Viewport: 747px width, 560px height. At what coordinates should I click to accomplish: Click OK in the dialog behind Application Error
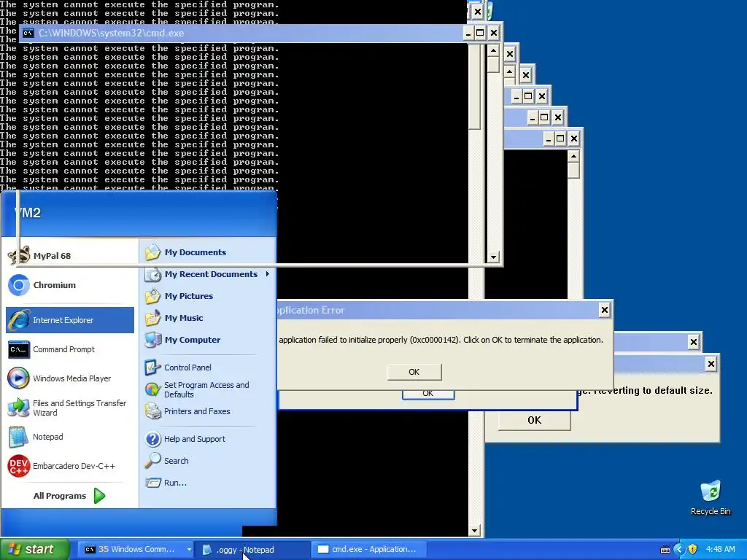point(428,394)
